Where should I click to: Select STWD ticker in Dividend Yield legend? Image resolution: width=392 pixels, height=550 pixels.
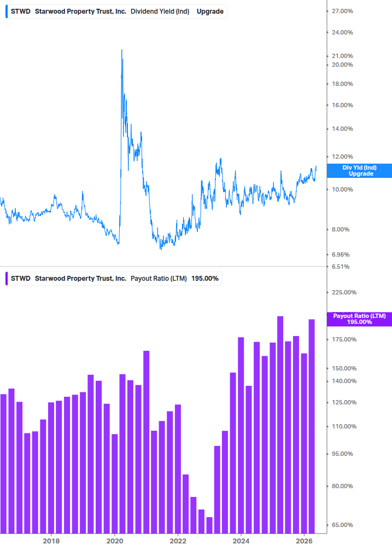pyautogui.click(x=21, y=11)
